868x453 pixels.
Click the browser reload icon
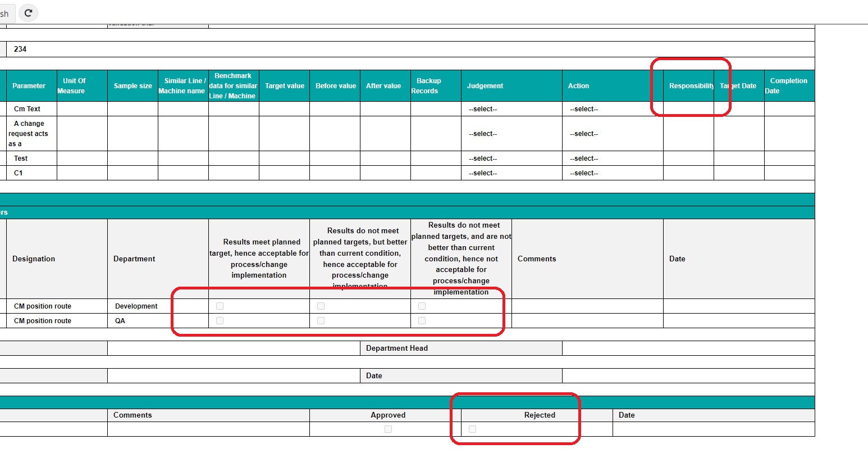[28, 12]
